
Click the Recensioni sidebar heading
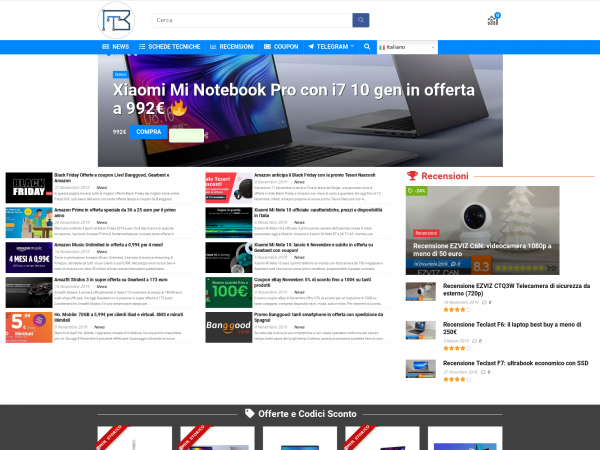coord(445,176)
